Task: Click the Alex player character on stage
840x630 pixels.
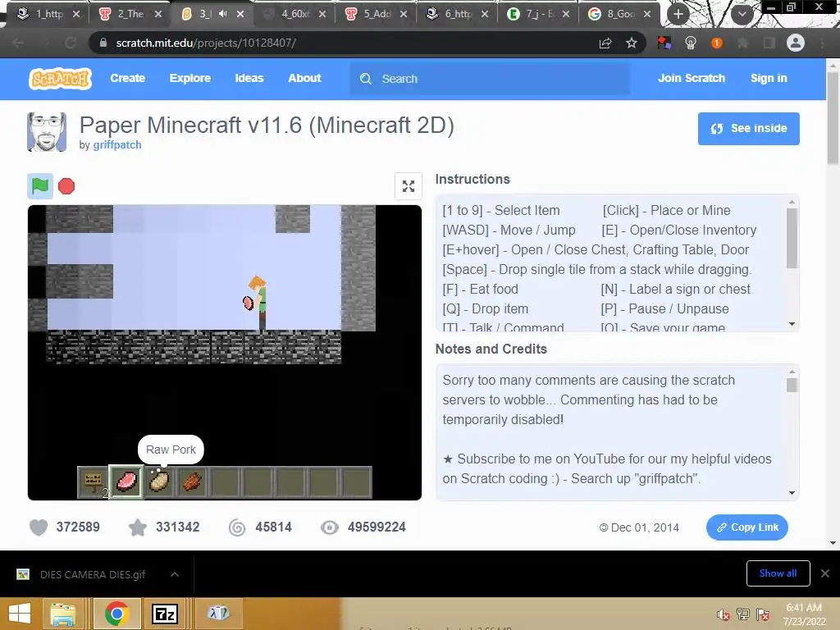Action: [258, 302]
